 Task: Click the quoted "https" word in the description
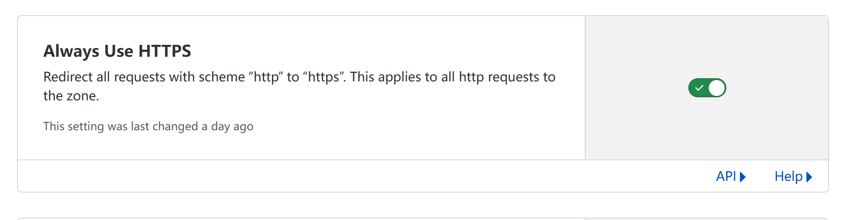(x=324, y=77)
